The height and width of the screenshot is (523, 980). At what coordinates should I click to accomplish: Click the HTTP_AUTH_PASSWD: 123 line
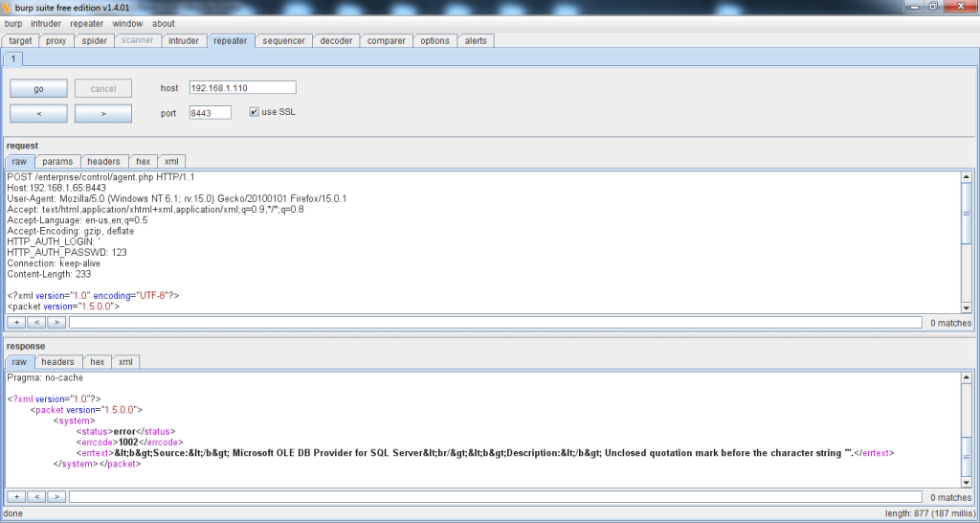pyautogui.click(x=67, y=252)
